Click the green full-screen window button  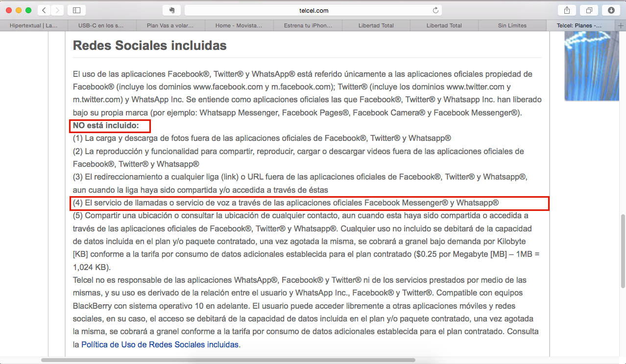28,10
